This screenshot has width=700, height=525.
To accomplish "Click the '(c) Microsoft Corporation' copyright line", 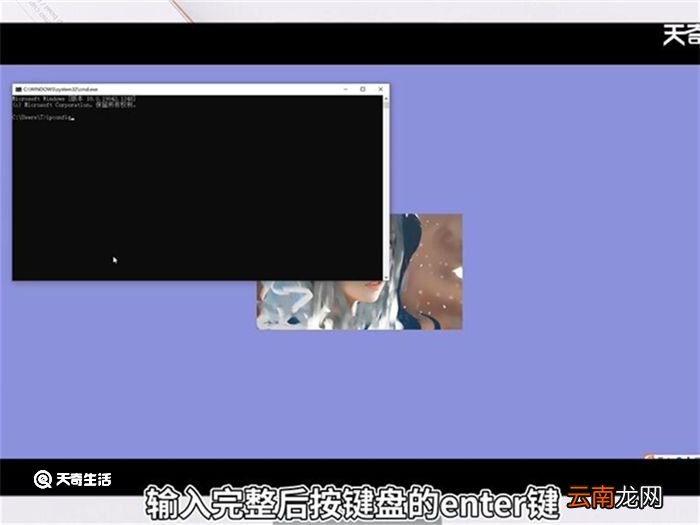I will [74, 105].
